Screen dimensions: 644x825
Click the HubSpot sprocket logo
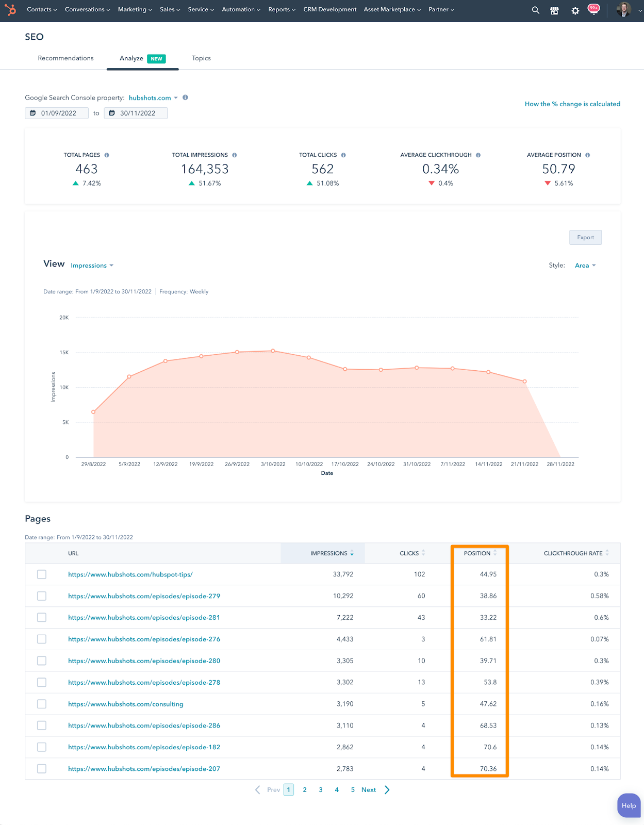pos(10,10)
